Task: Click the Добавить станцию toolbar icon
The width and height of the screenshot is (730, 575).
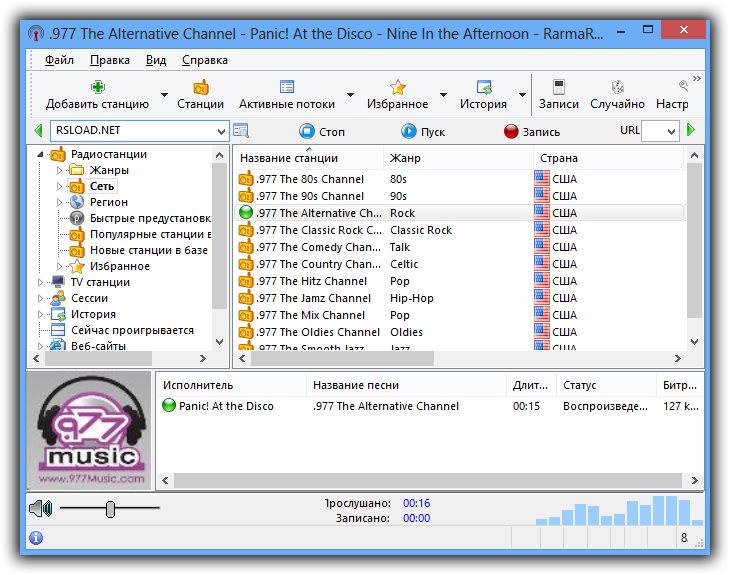Action: pos(98,87)
